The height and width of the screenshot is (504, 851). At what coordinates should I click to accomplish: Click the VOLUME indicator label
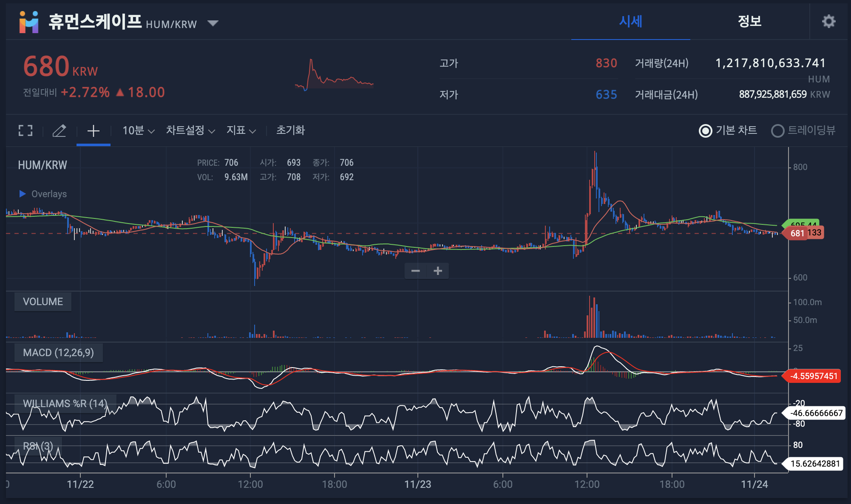tap(43, 302)
